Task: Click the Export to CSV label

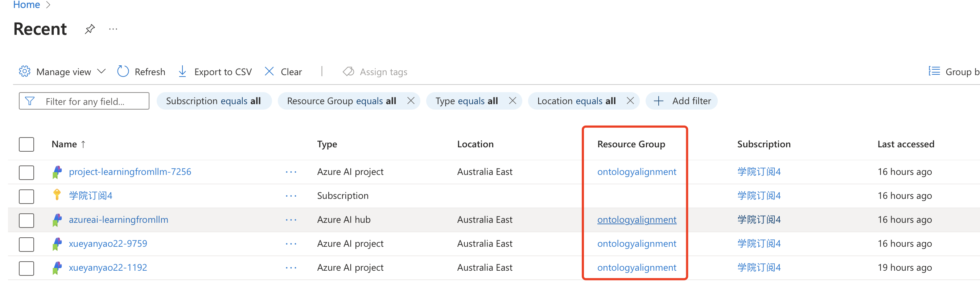Action: [223, 71]
